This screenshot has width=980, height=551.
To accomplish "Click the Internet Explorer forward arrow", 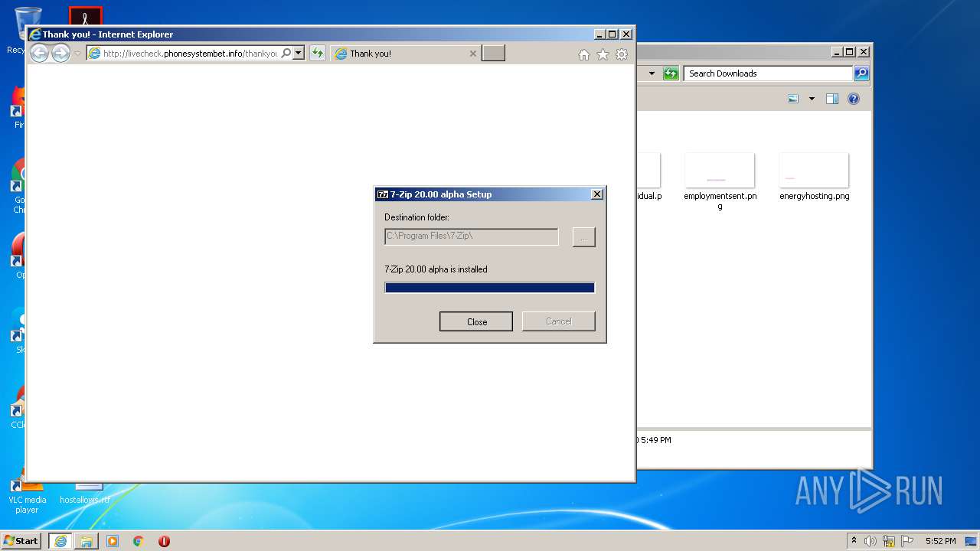I will (x=60, y=53).
